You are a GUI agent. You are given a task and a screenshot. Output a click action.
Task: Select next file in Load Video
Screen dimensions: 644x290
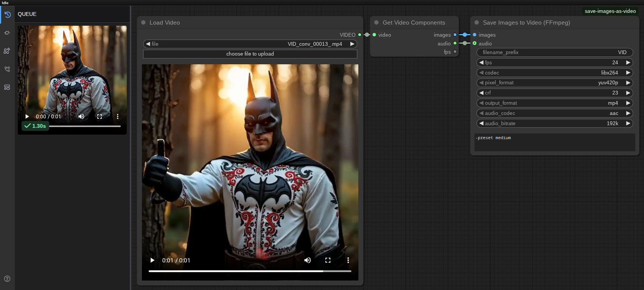click(352, 44)
